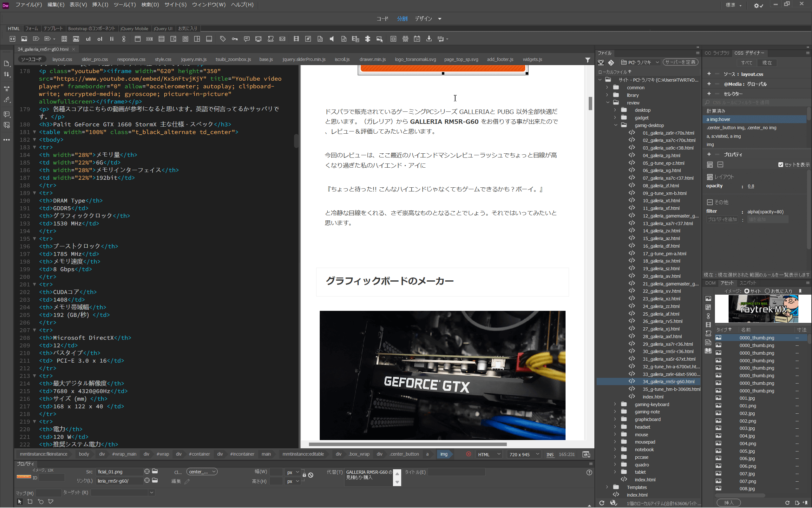Viewport: 812px width, 508px height.
Task: Open the Git icon in the Files panel
Action: point(611,63)
